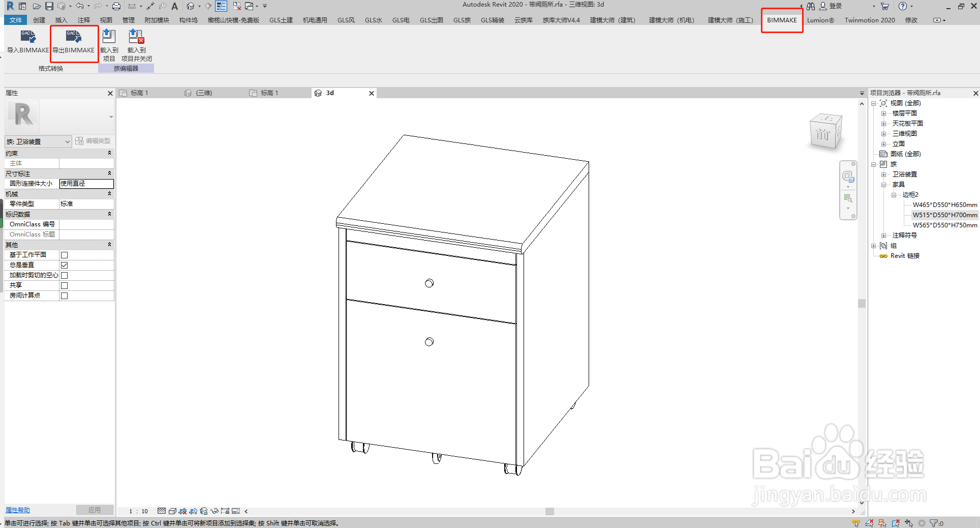Click the 应用 apply button
Viewport: 980px width, 528px height.
pos(95,510)
